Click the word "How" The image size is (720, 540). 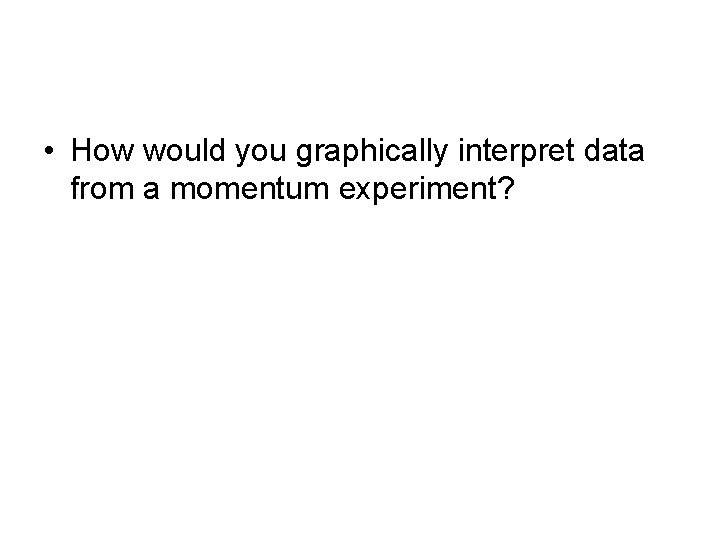point(102,151)
